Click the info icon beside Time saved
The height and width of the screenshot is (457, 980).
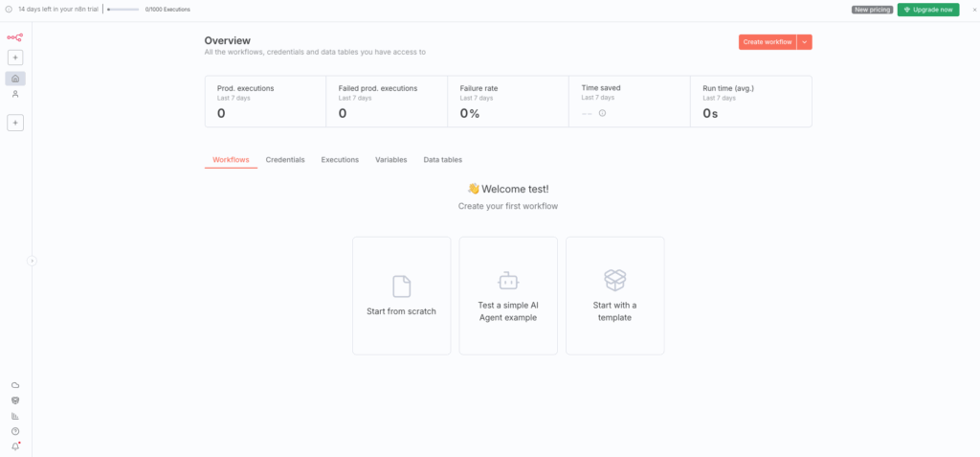click(x=602, y=113)
